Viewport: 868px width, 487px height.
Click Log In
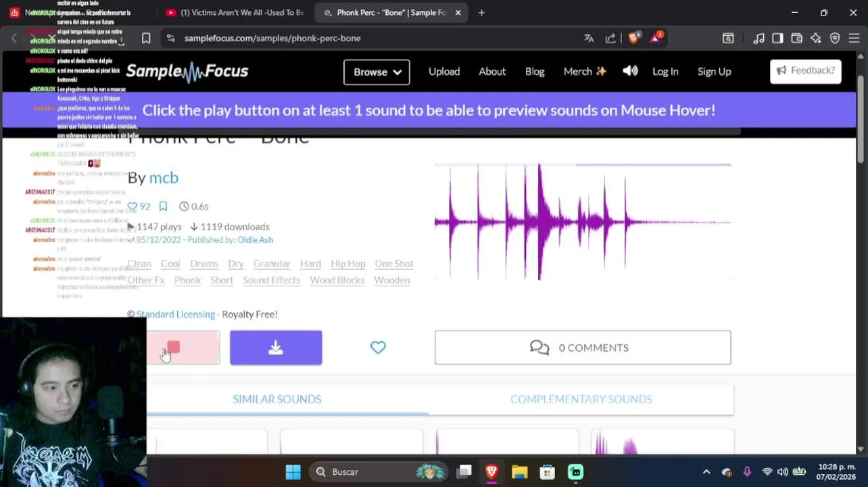tap(665, 71)
